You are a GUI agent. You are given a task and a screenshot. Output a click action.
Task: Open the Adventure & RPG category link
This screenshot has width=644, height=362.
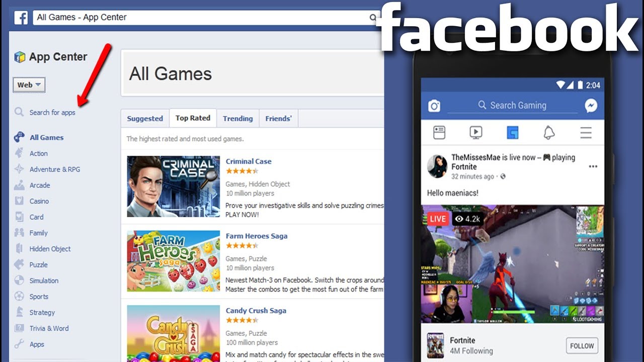55,169
